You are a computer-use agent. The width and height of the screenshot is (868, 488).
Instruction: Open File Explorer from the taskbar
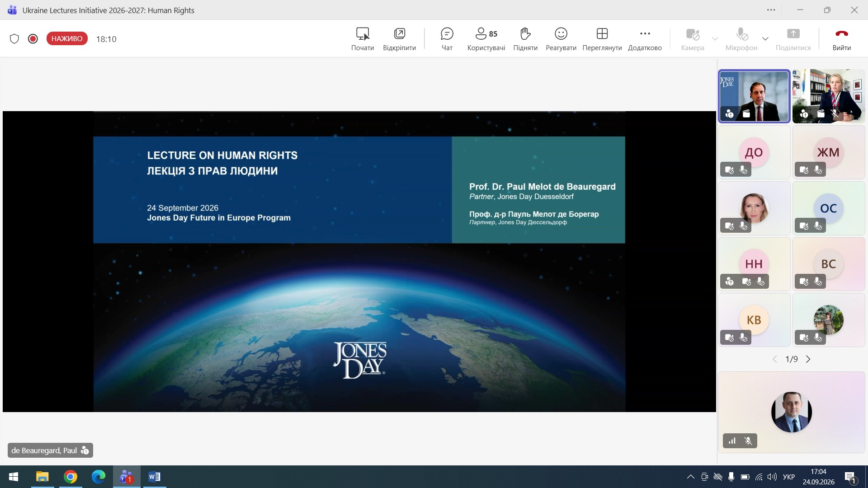point(42,477)
